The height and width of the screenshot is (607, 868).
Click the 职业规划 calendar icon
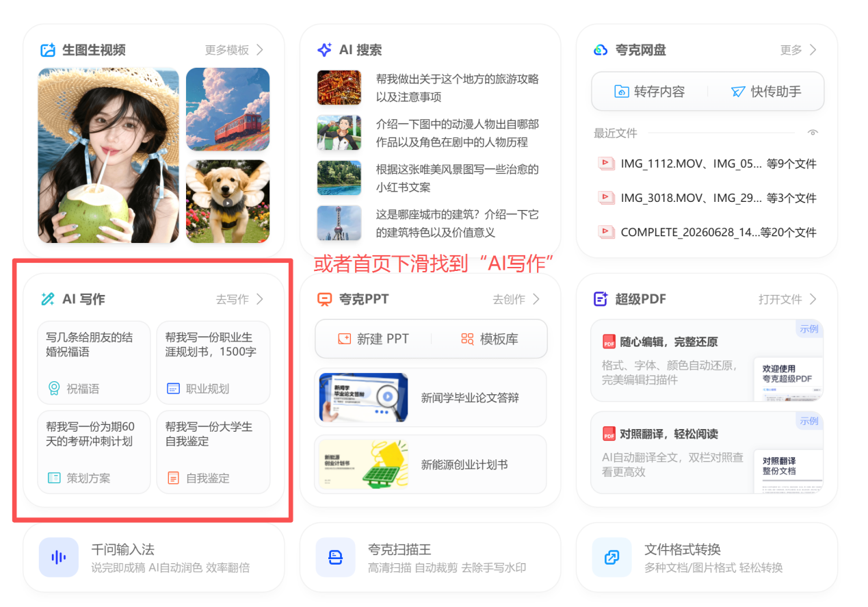pos(174,389)
